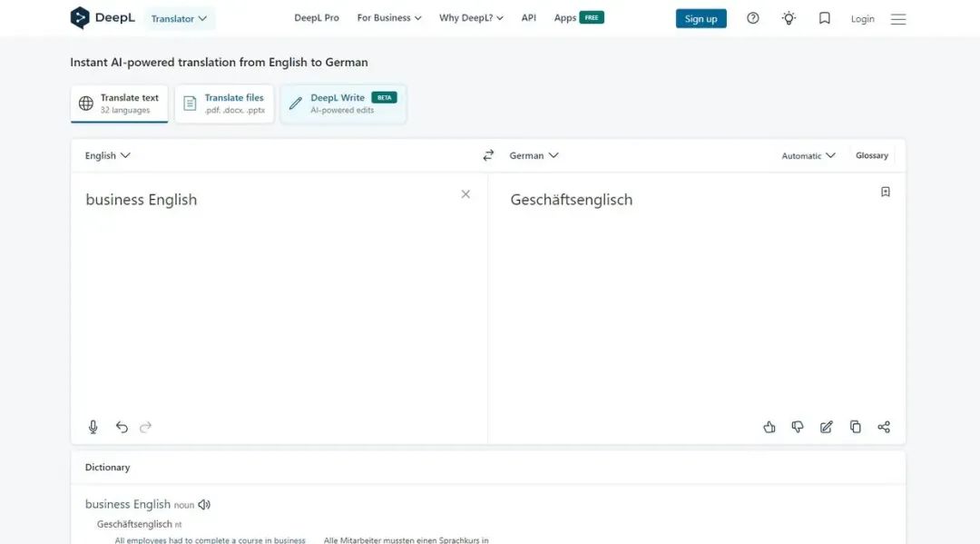This screenshot has width=980, height=544.
Task: Select the Translate text tab
Action: [x=120, y=104]
